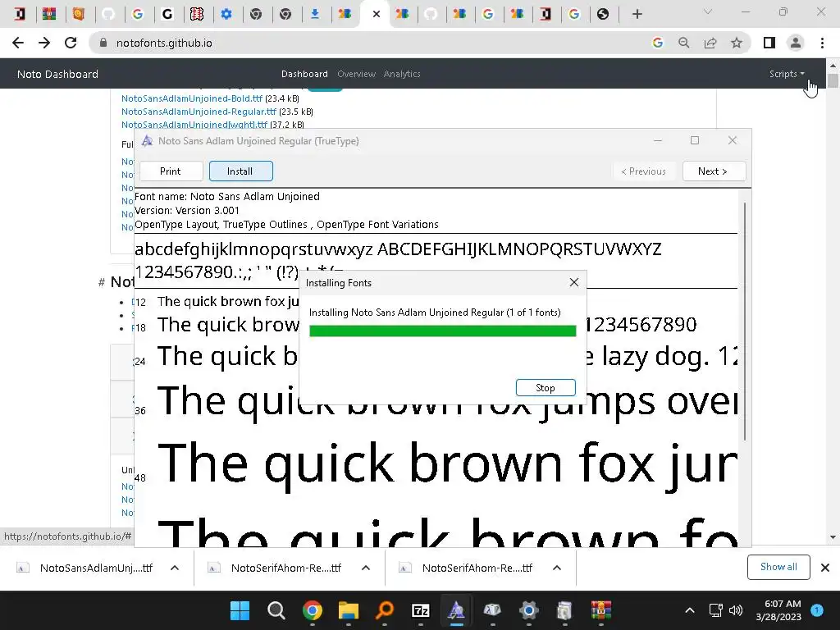
Task: Open 7-Zip from the taskbar
Action: pyautogui.click(x=421, y=610)
